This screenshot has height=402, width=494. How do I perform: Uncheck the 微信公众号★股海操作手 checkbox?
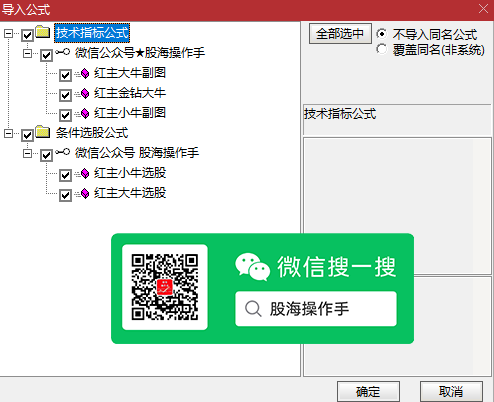pyautogui.click(x=46, y=55)
